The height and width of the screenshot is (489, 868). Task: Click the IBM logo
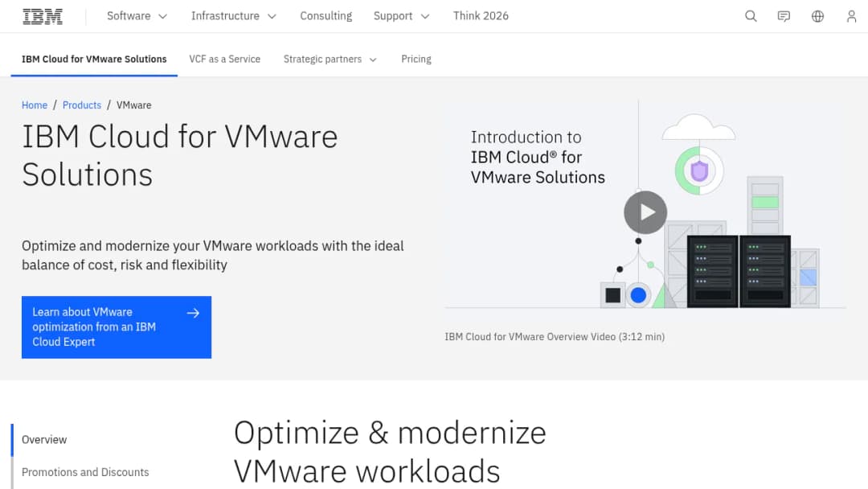coord(43,17)
